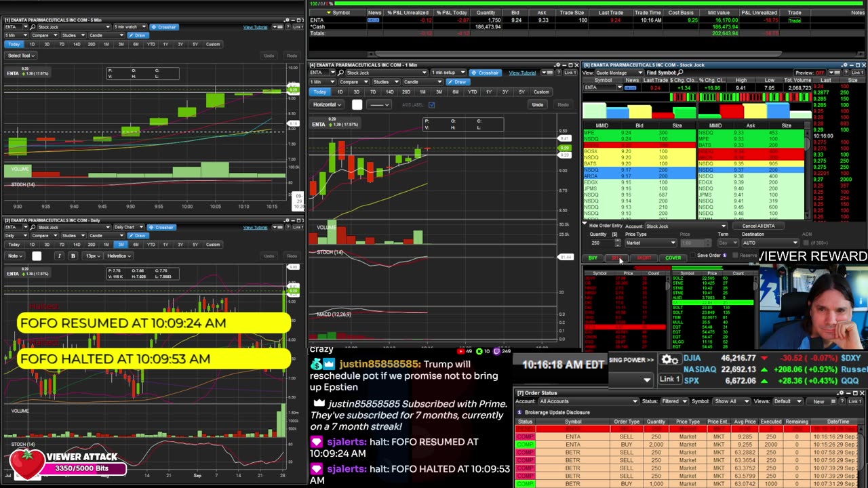
Task: Enable Crosshair in the Daily chart
Action: (161, 228)
